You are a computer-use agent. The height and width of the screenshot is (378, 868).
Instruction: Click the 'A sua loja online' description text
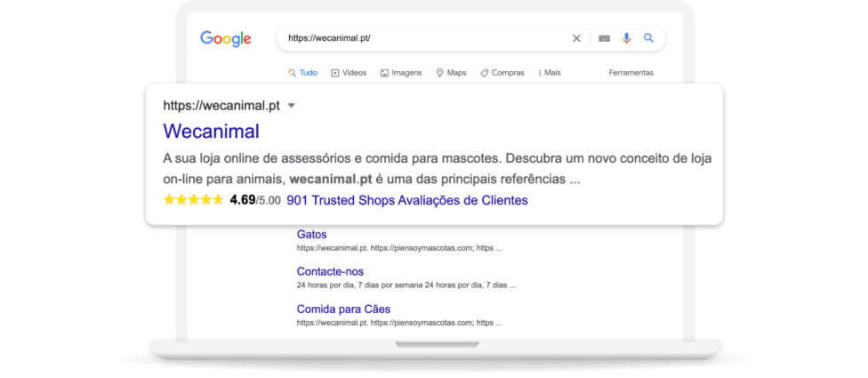[x=438, y=169]
